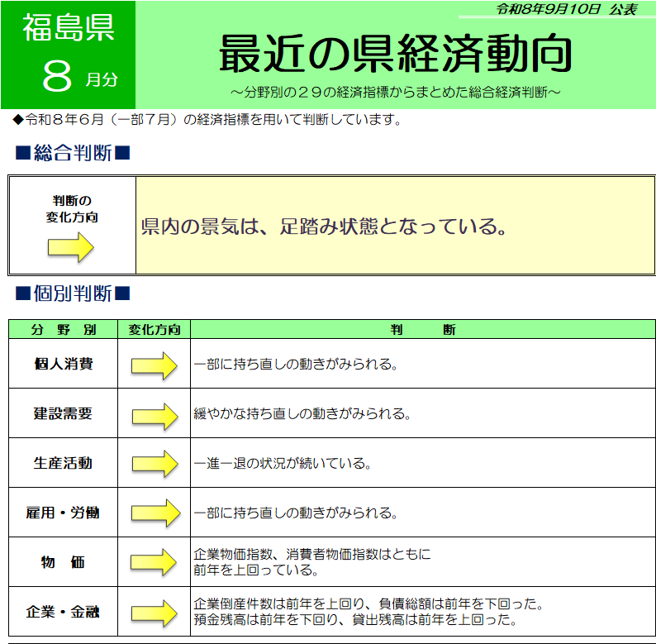Click the ■総合判断■ heading
This screenshot has height=644, width=656.
click(73, 153)
